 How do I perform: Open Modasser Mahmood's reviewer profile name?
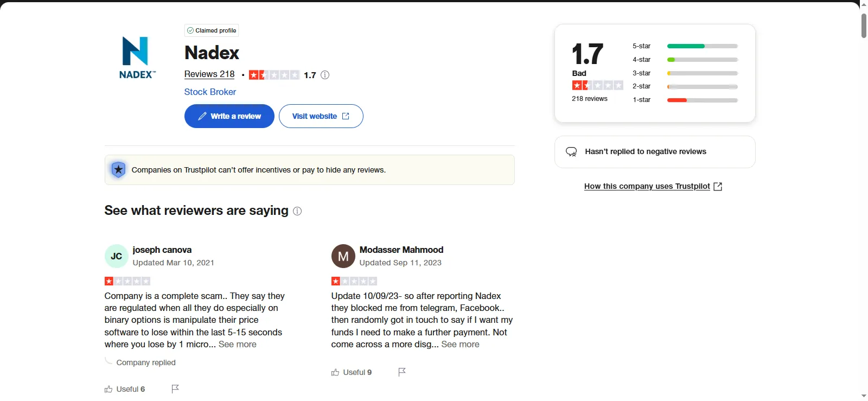(x=401, y=250)
